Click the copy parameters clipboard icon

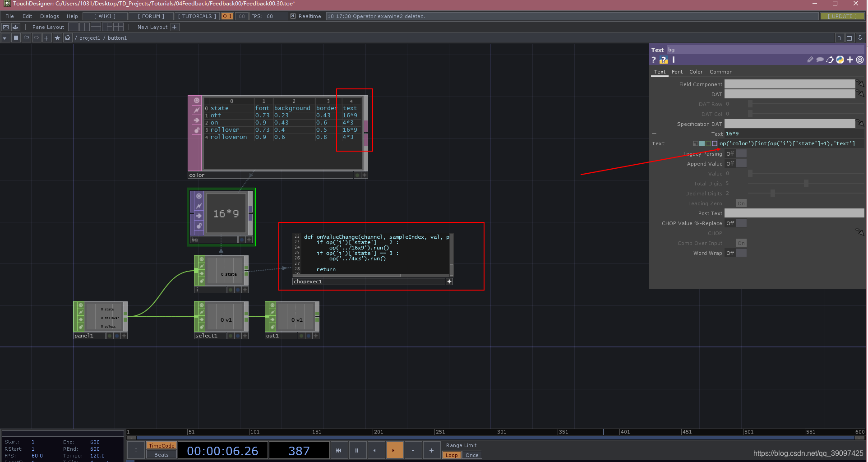click(830, 60)
